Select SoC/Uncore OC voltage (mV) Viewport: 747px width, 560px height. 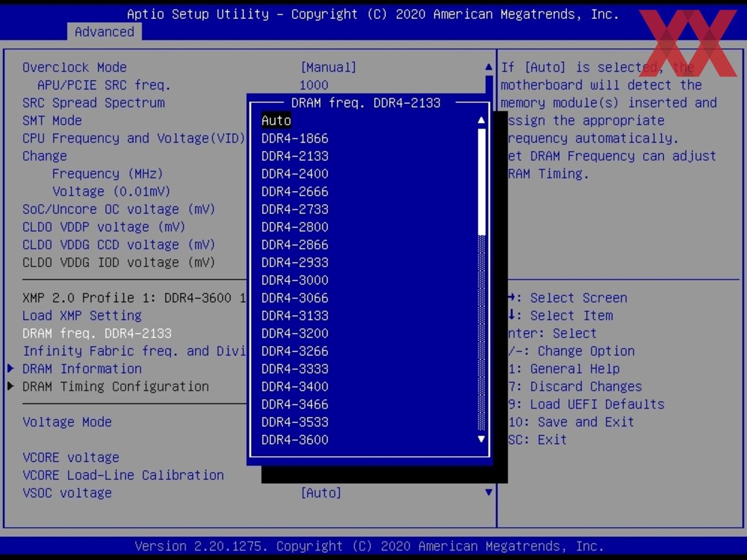(119, 209)
